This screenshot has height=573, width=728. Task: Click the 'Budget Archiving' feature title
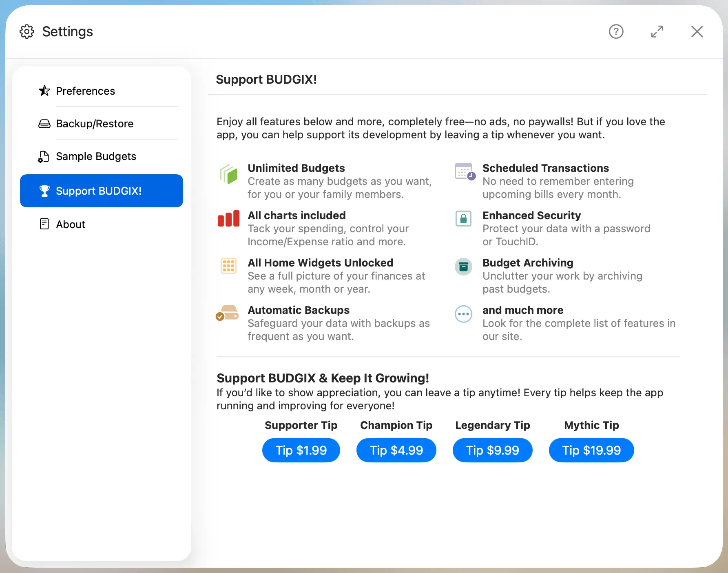click(528, 263)
